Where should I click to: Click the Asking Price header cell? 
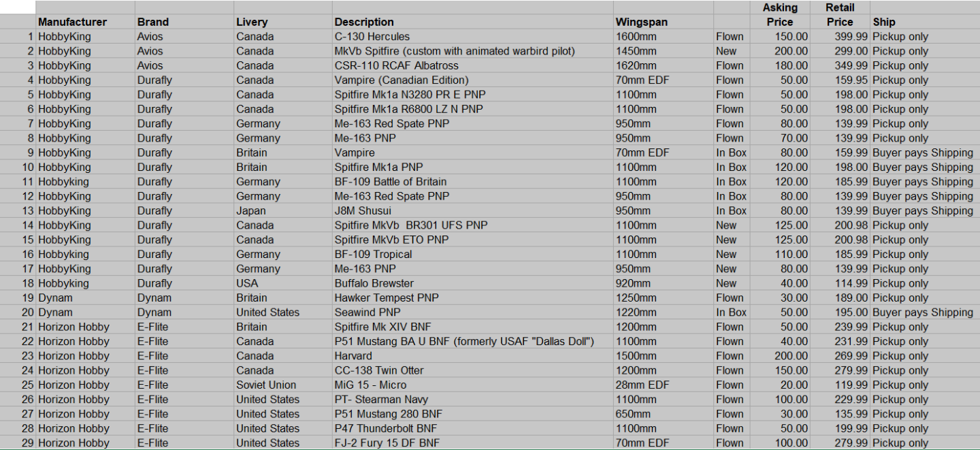(x=780, y=14)
